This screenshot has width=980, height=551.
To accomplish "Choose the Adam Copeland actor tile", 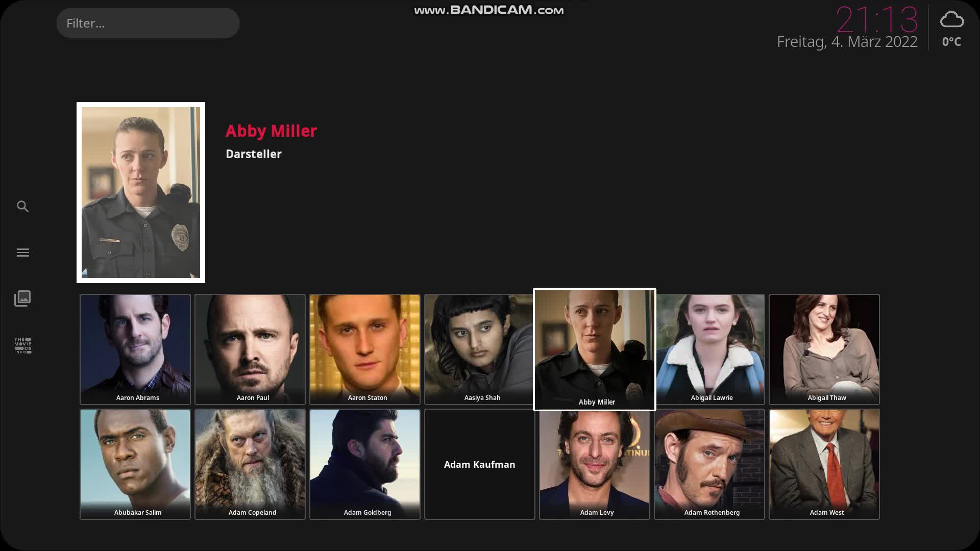I will click(250, 464).
